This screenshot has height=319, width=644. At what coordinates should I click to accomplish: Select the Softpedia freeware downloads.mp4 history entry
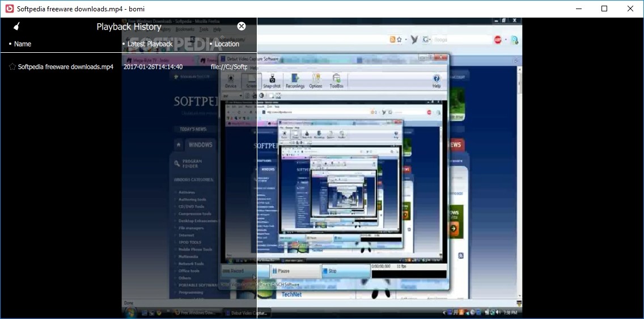pyautogui.click(x=66, y=66)
